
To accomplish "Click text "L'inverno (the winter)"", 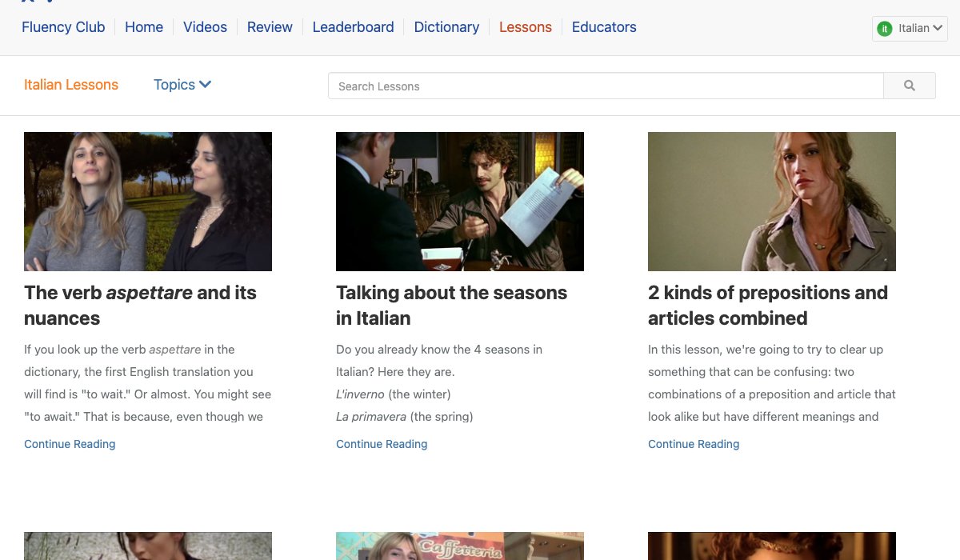I will 394,394.
